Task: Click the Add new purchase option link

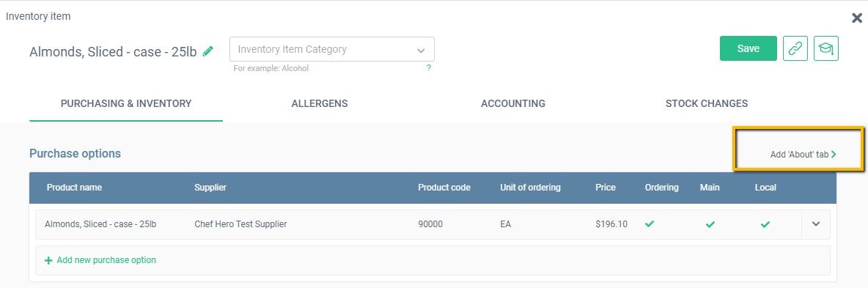Action: click(106, 260)
